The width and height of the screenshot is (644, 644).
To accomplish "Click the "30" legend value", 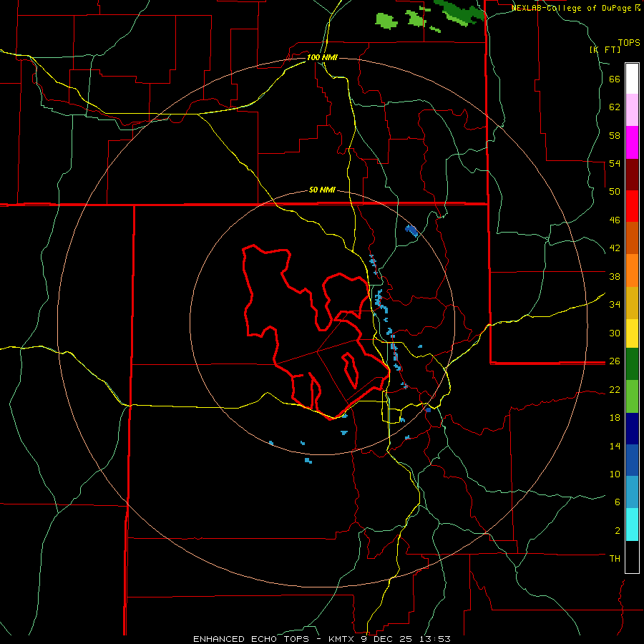I will 615,333.
